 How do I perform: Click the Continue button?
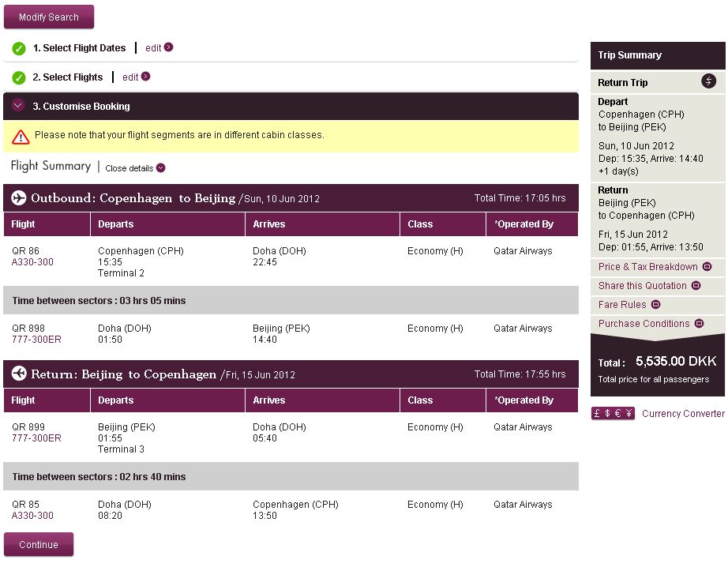(x=39, y=544)
